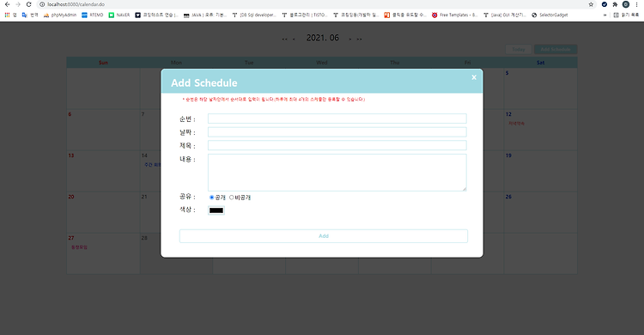
Task: Open the DB Sql developer bookmark
Action: (x=254, y=15)
